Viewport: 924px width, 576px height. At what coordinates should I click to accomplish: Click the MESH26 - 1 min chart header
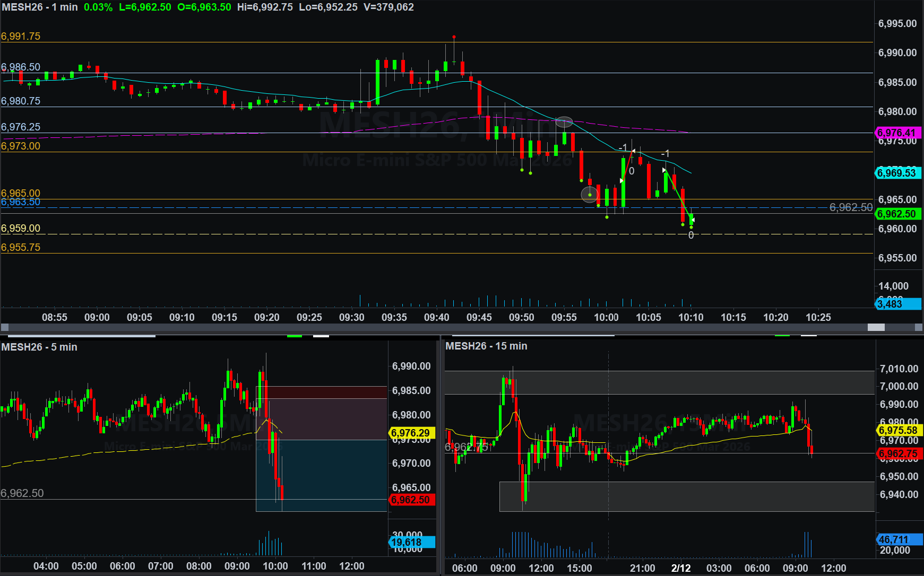coord(40,7)
